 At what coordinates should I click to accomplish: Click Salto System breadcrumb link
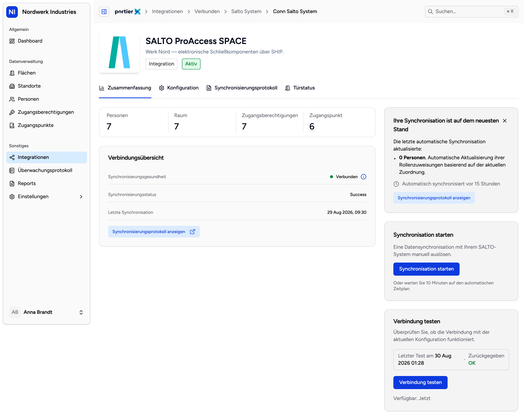coord(246,11)
